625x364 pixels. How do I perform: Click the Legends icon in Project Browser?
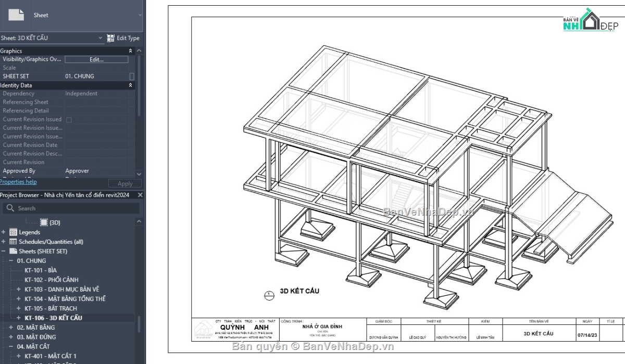click(x=14, y=232)
